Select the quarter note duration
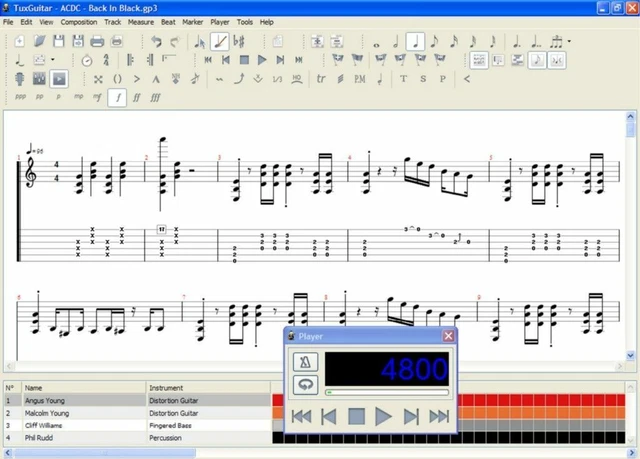The width and height of the screenshot is (640, 459). point(414,42)
